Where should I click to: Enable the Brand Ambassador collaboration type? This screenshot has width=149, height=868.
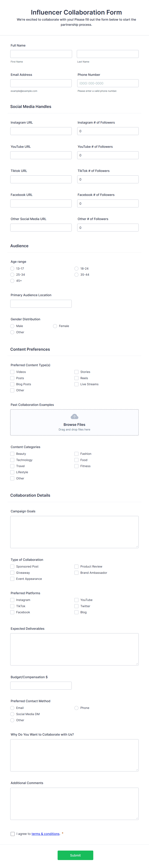(x=76, y=572)
